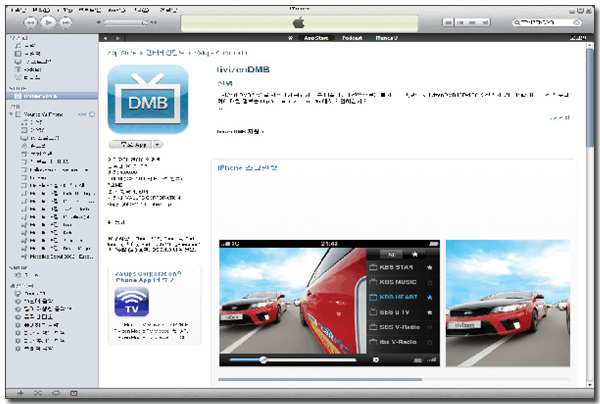The width and height of the screenshot is (600, 404).
Task: Open the account link in store bar
Action: [x=578, y=38]
